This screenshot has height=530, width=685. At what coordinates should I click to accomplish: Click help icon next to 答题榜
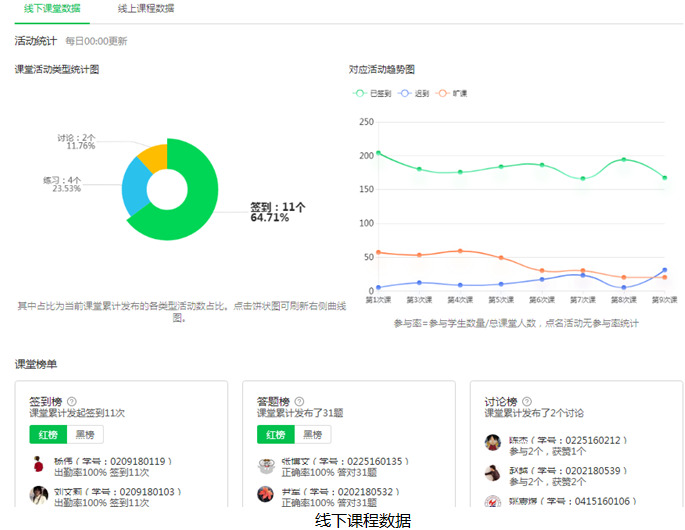pos(300,400)
